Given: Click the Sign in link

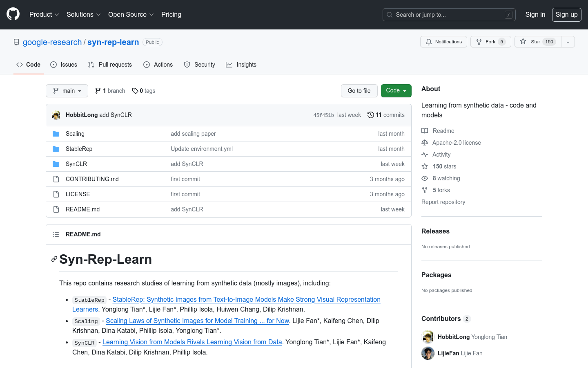Looking at the screenshot, I should coord(535,15).
